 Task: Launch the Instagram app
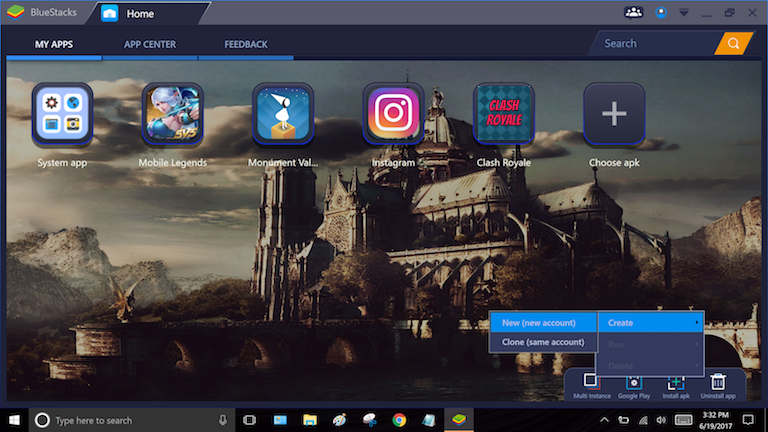click(x=393, y=114)
